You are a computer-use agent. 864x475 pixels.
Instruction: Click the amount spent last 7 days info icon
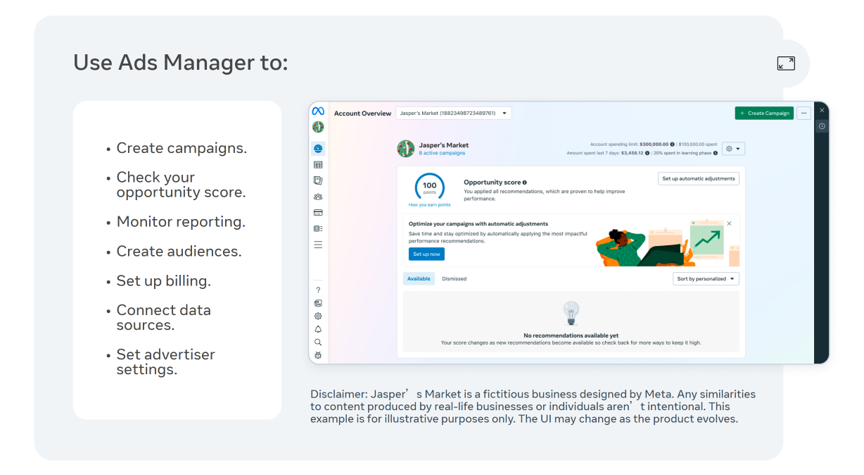tap(647, 153)
